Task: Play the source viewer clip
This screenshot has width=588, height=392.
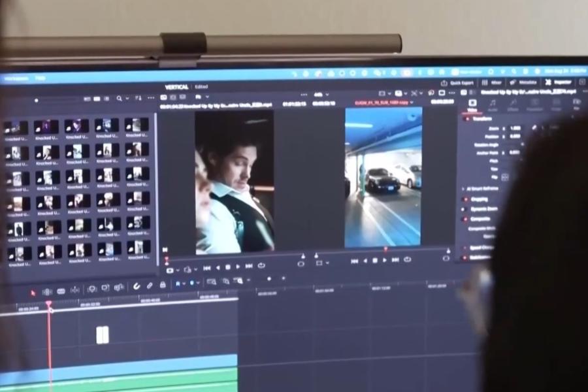Action: 238,267
